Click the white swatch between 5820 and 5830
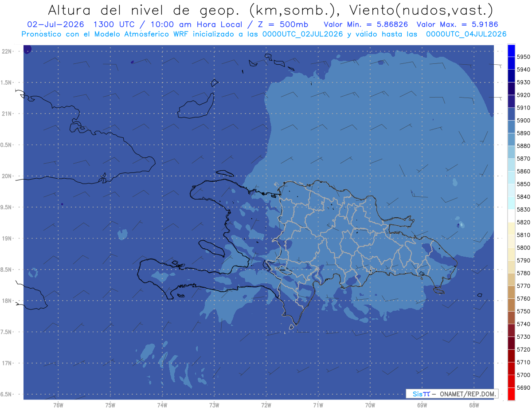532x411 pixels. tap(511, 216)
